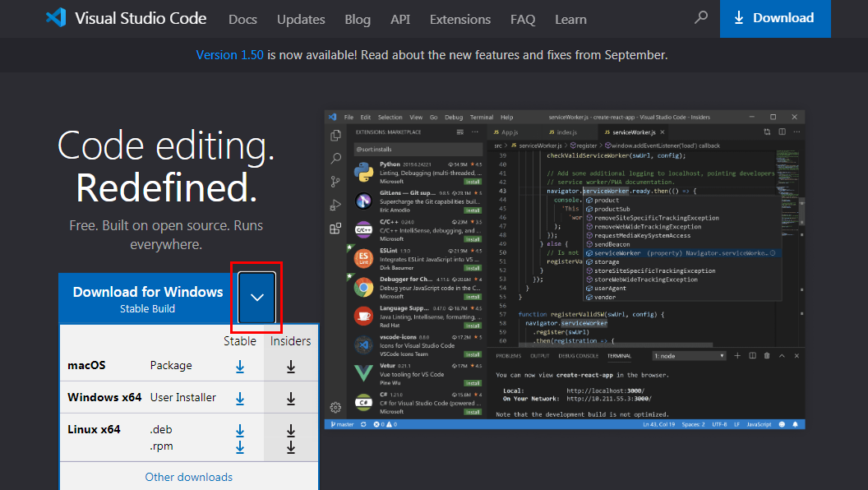Expand the terminal panel with up chevron

coord(782,355)
